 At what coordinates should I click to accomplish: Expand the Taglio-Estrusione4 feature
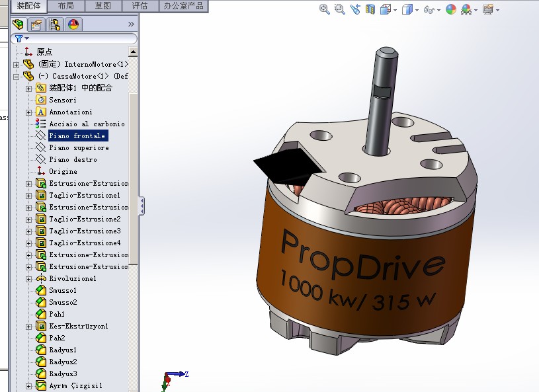tap(29, 243)
